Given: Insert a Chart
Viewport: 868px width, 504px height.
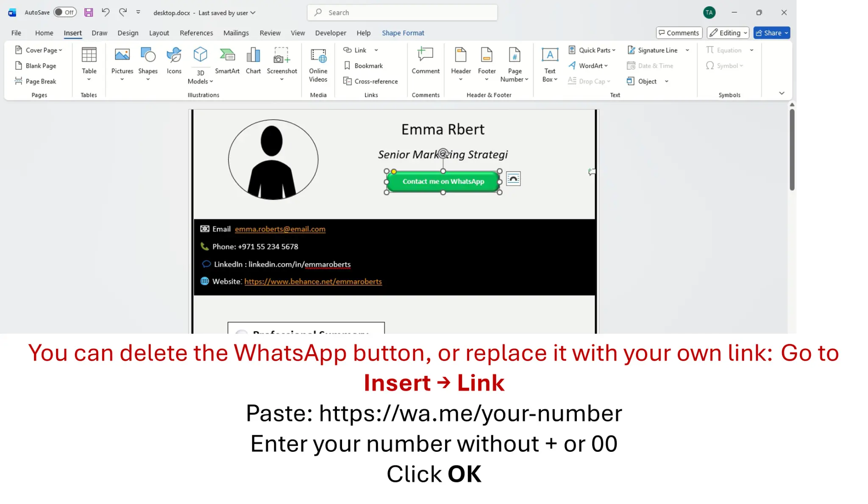Looking at the screenshot, I should [253, 59].
